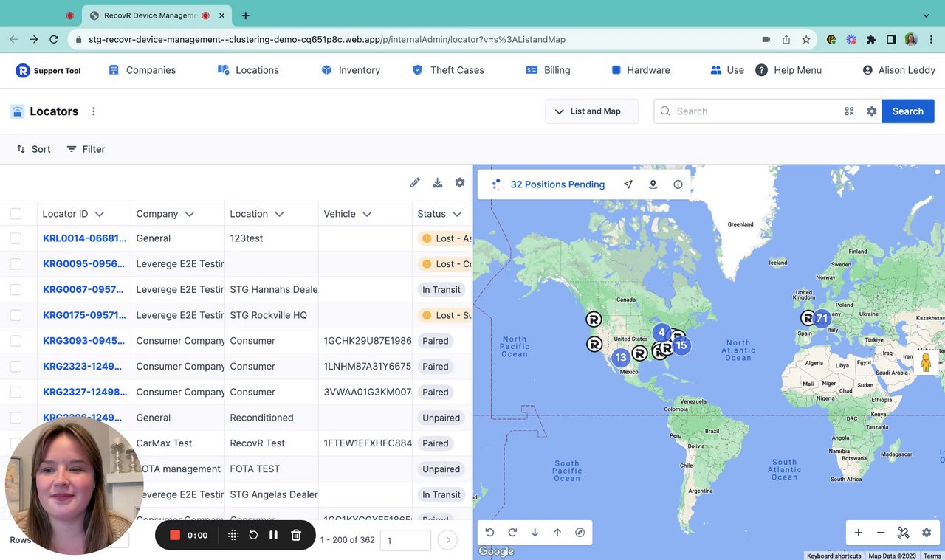This screenshot has width=945, height=560.
Task: Click the map compass icon
Action: tap(580, 533)
